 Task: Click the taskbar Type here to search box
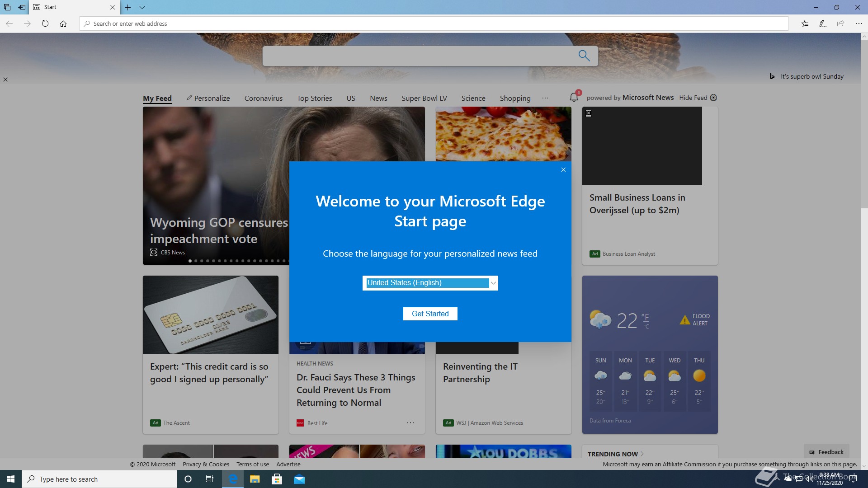pos(99,479)
